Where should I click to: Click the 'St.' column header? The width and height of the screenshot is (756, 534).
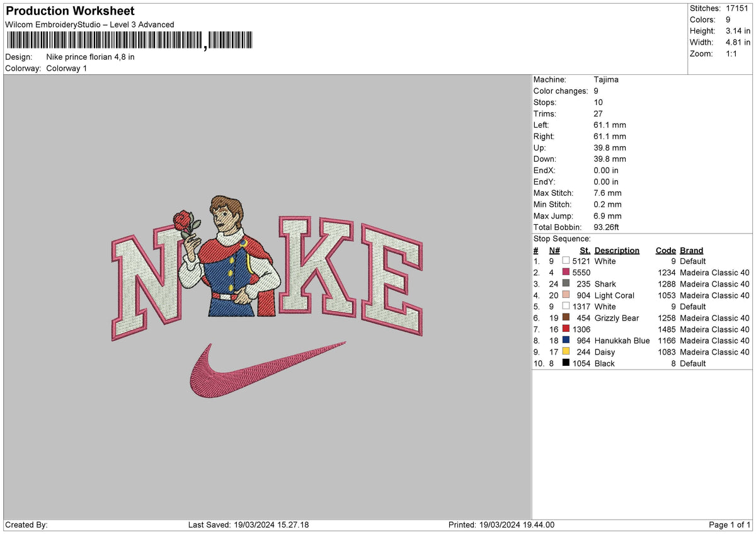tap(585, 250)
